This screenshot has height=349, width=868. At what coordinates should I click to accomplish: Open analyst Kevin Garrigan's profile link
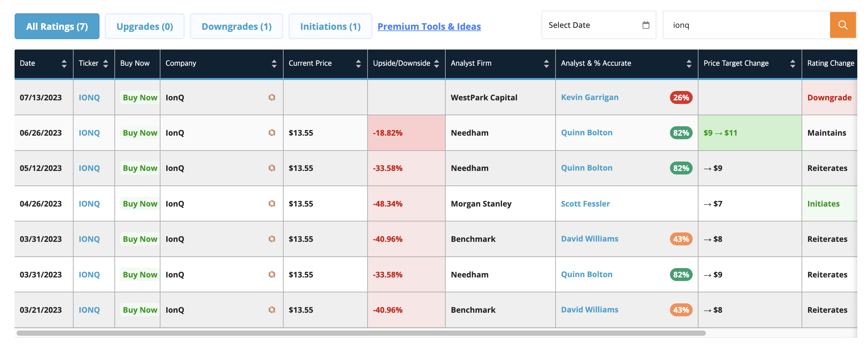(589, 97)
